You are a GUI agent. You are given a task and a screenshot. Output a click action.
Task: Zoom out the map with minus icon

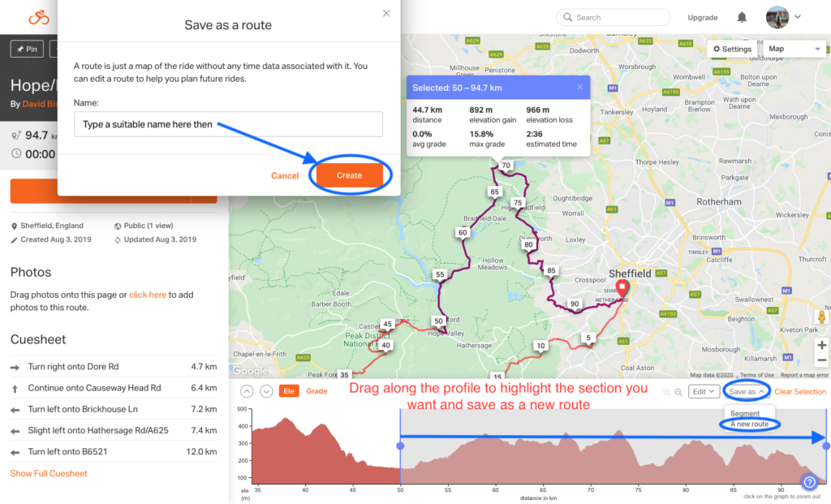821,360
